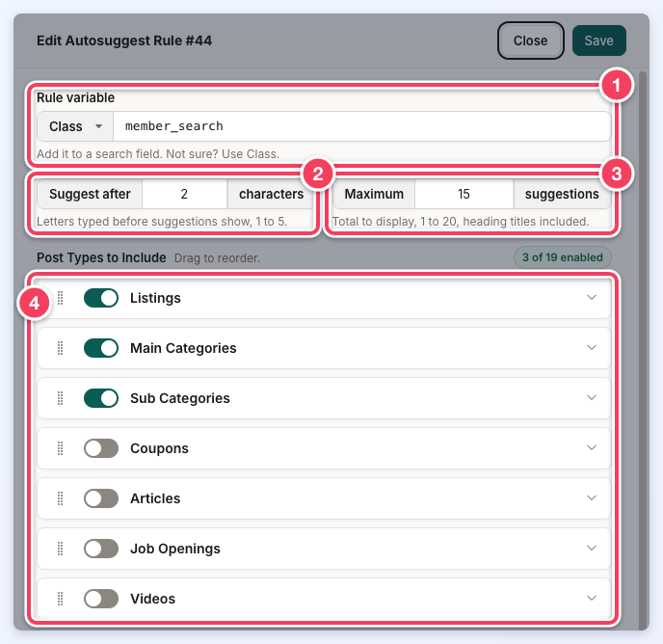Viewport: 663px width, 644px height.
Task: Expand the Main Categories row chevron
Action: pyautogui.click(x=592, y=348)
